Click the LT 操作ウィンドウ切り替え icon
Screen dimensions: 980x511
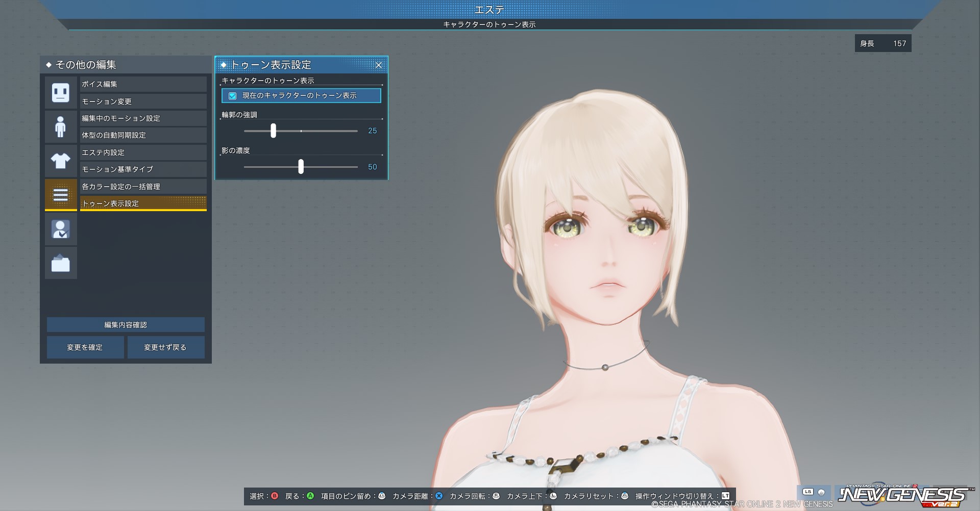pos(725,496)
